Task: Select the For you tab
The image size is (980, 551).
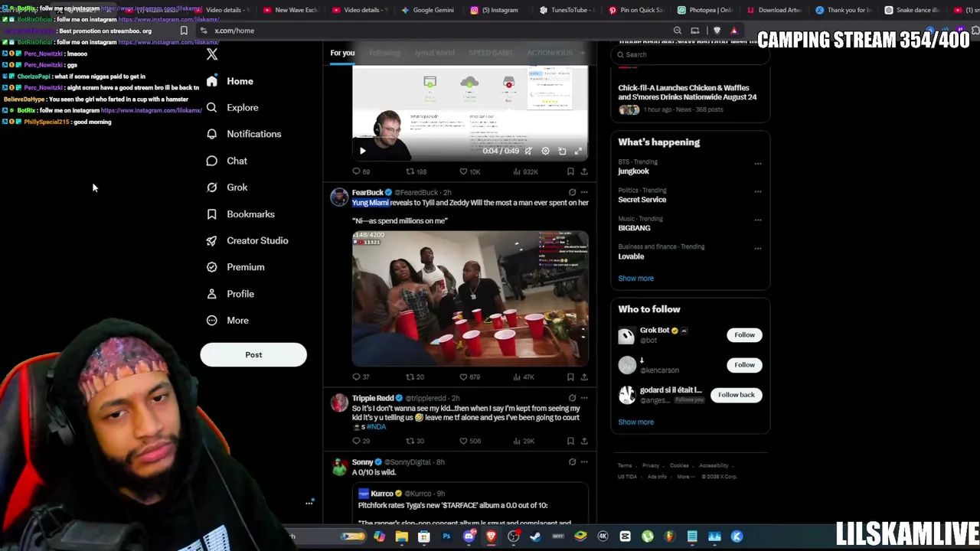Action: (342, 53)
